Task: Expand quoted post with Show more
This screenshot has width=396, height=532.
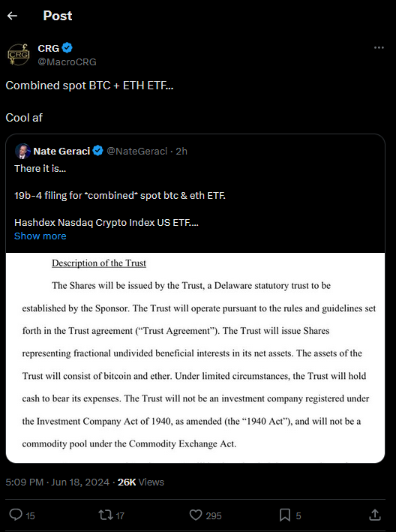Action: point(40,236)
